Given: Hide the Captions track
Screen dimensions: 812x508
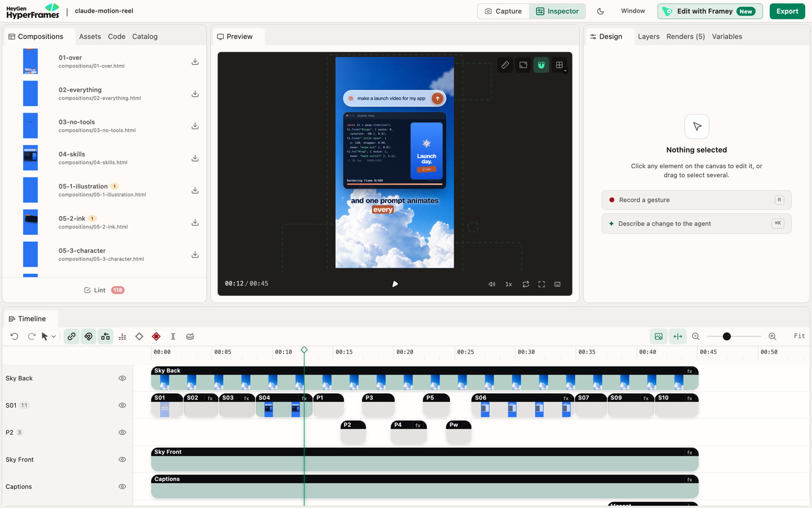Looking at the screenshot, I should pyautogui.click(x=122, y=487).
